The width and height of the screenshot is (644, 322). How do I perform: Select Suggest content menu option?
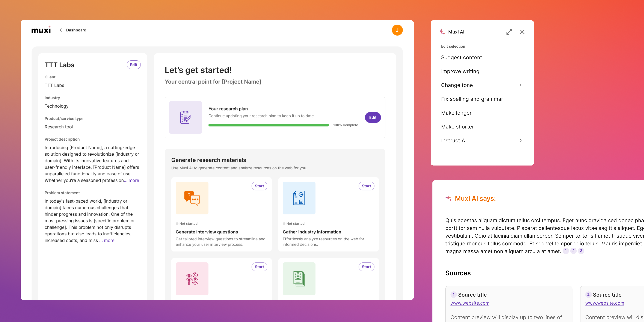click(x=461, y=57)
